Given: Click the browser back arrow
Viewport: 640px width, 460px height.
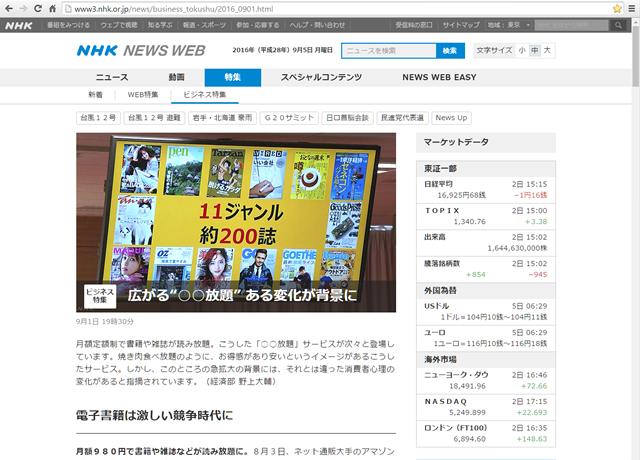Looking at the screenshot, I should click(12, 8).
